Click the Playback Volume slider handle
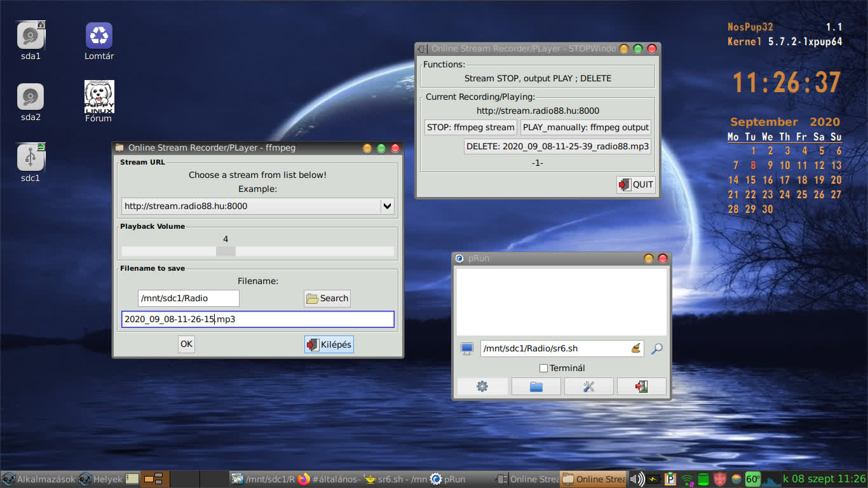This screenshot has width=868, height=488. pos(226,251)
